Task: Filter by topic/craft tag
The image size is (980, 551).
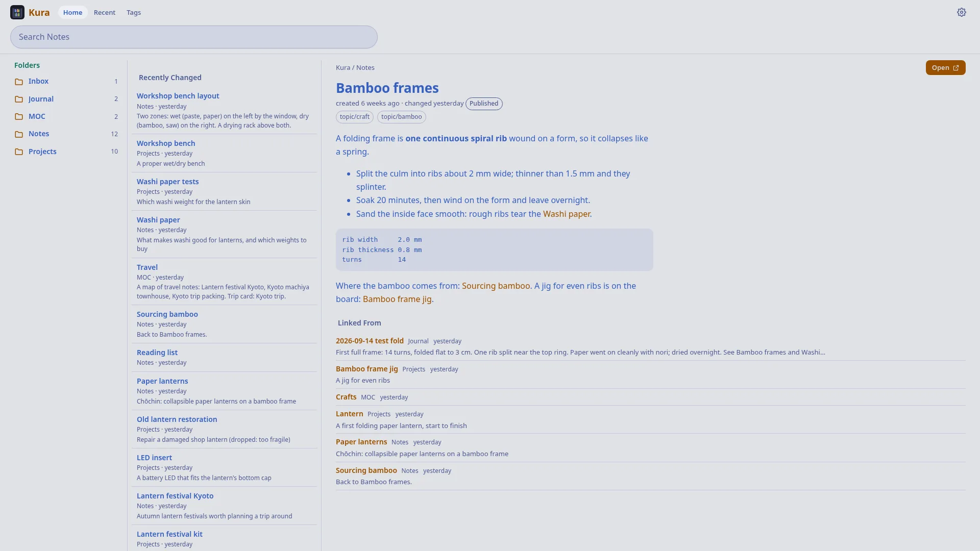Action: click(x=355, y=117)
